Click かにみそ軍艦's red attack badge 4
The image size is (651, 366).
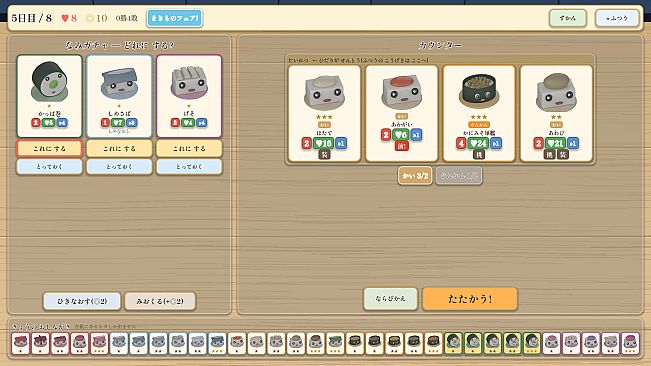(x=461, y=143)
